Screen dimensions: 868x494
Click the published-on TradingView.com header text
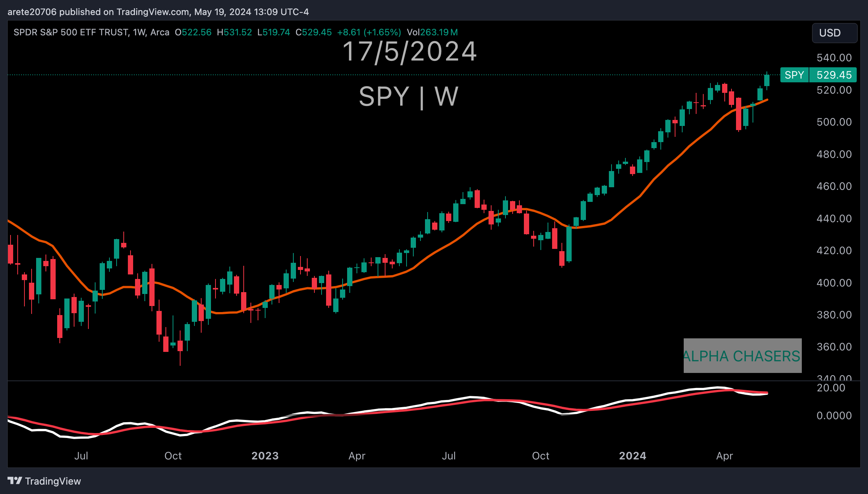(x=158, y=12)
